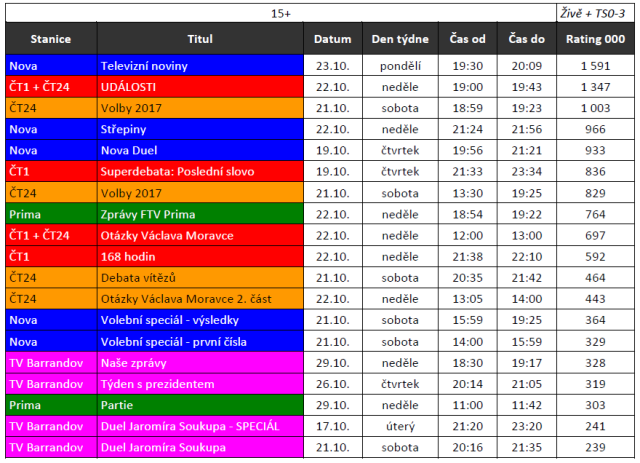The width and height of the screenshot is (640, 463).
Task: Select the Nova Duel cell
Action: point(200,151)
